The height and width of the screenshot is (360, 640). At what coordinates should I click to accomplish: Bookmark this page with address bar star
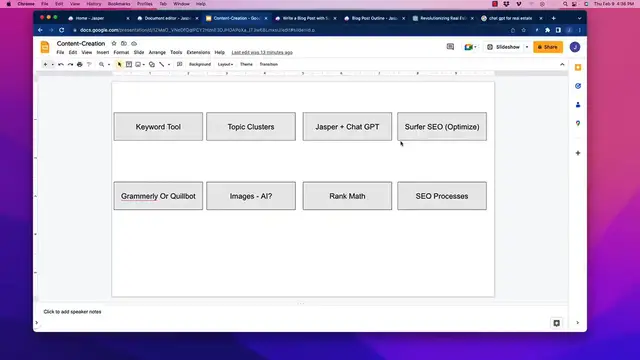pyautogui.click(x=524, y=30)
